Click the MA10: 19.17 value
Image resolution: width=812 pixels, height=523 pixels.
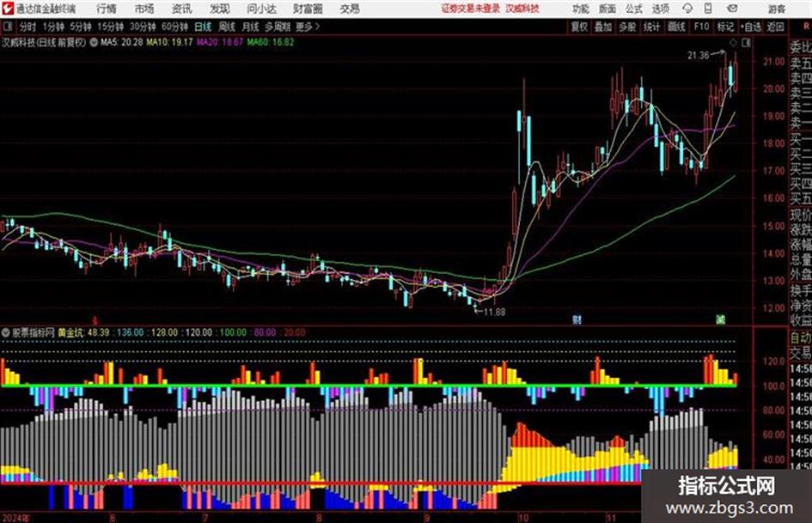pyautogui.click(x=169, y=42)
